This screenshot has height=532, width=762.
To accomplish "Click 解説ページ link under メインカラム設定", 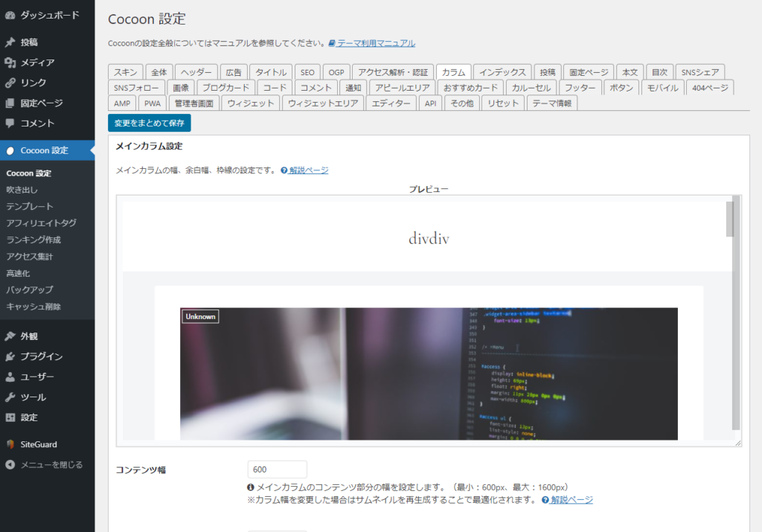I will [308, 170].
